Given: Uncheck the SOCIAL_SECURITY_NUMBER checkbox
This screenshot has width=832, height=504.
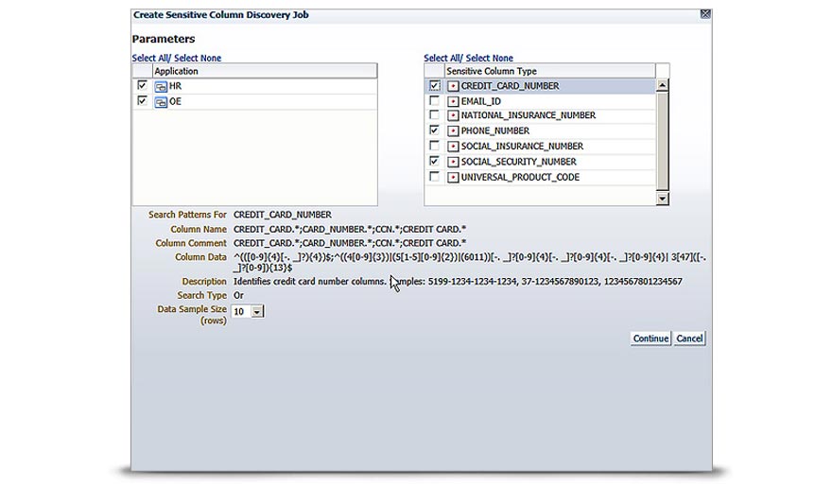Looking at the screenshot, I should click(434, 162).
